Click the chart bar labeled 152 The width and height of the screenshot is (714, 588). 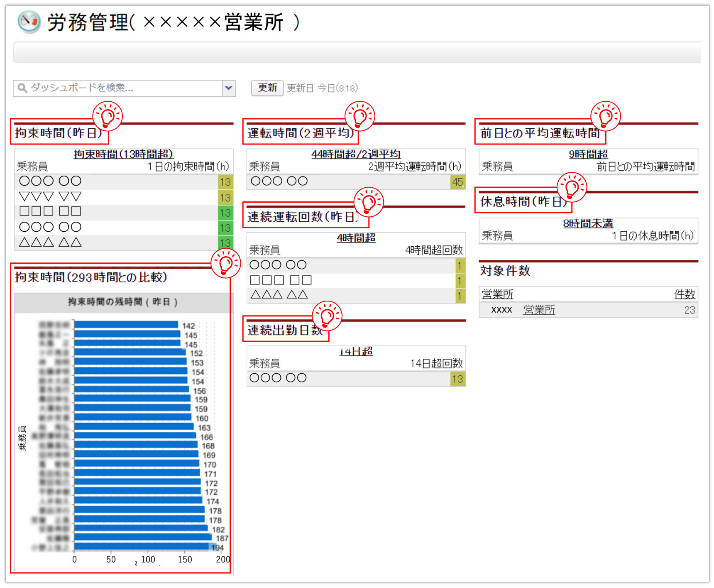(x=130, y=352)
